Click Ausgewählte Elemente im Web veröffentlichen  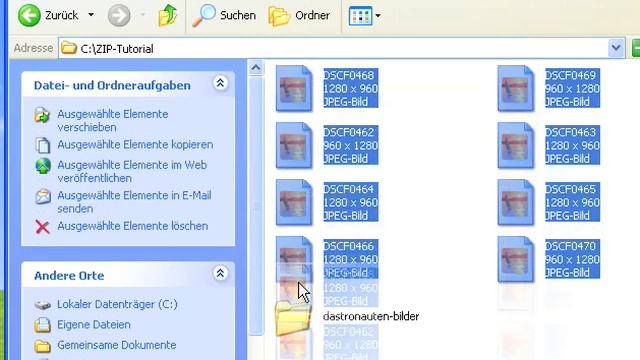click(132, 171)
